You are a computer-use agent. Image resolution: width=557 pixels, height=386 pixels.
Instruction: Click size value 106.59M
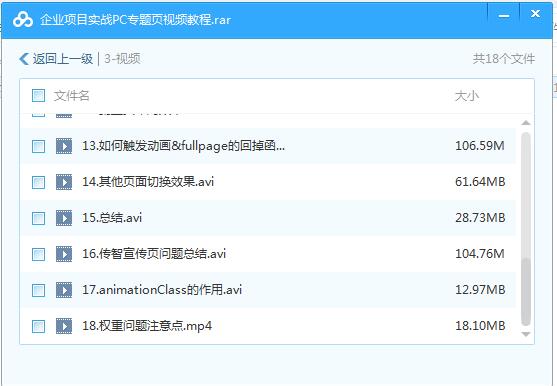pyautogui.click(x=480, y=146)
